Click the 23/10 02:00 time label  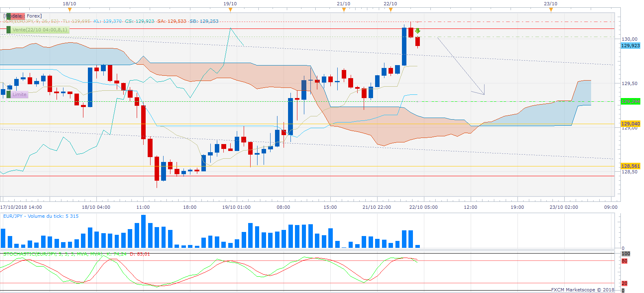click(564, 207)
